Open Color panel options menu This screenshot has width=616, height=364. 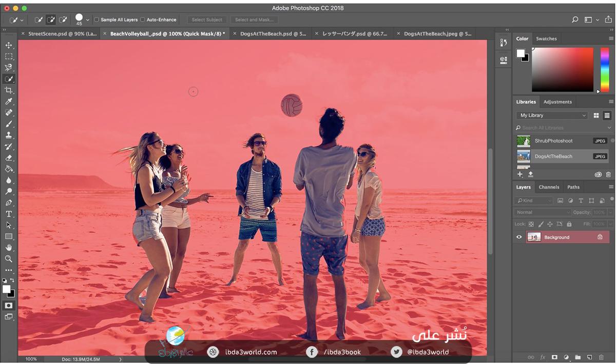click(x=611, y=38)
